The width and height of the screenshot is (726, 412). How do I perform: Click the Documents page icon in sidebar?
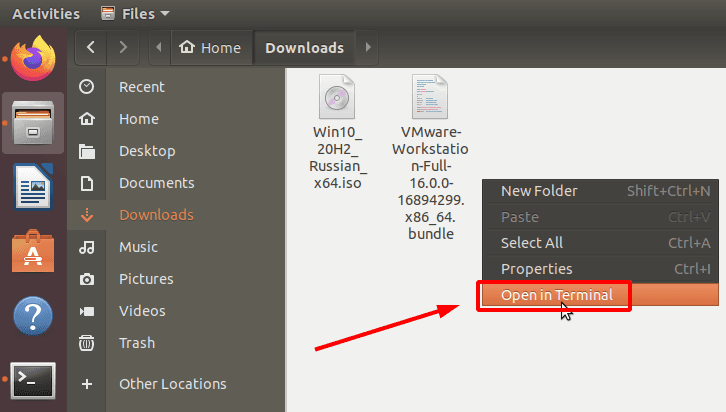click(87, 183)
